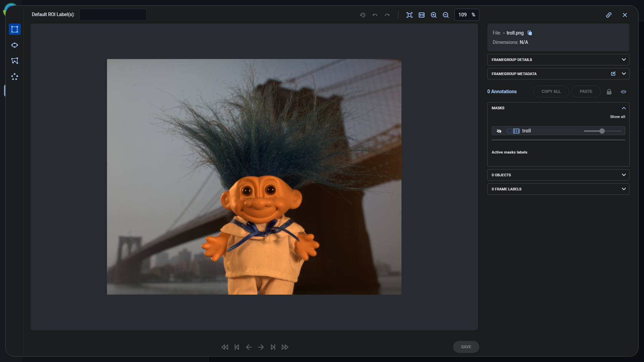The image size is (644, 362).
Task: Click the Default ROI Label input field
Action: point(113,15)
